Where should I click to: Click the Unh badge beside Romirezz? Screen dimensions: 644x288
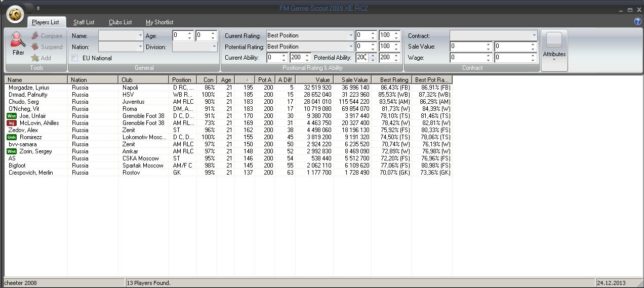tap(12, 137)
